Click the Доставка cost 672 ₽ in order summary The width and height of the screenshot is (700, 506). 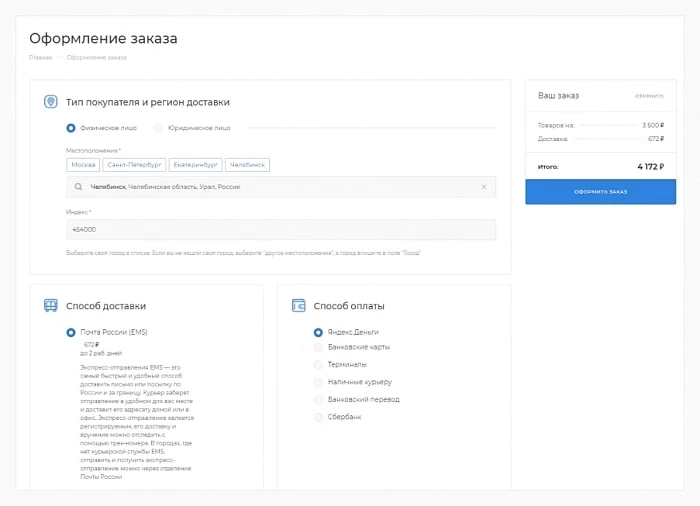pyautogui.click(x=656, y=139)
